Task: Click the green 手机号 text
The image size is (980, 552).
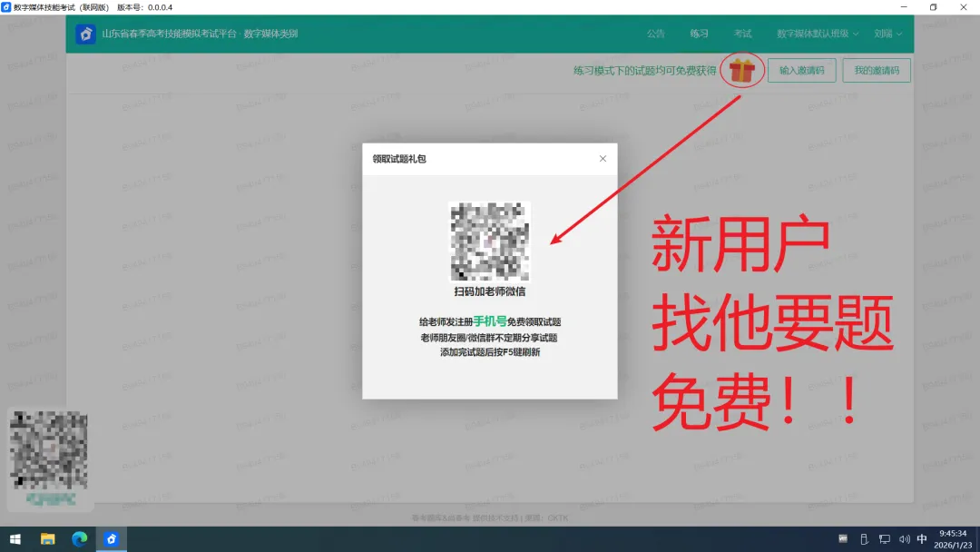Action: [x=489, y=321]
